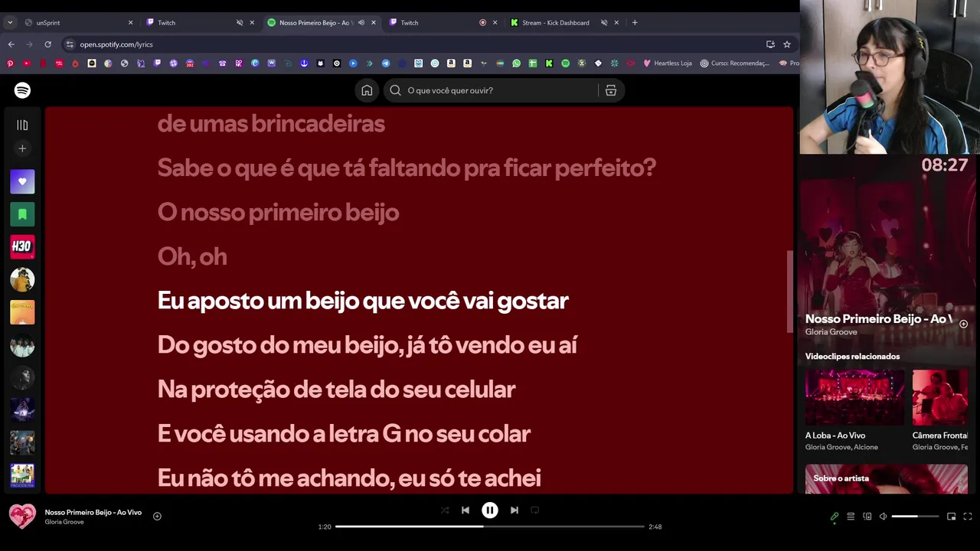The image size is (980, 551).
Task: Click the open.spotify.com/lyrics address bar
Action: tap(413, 44)
